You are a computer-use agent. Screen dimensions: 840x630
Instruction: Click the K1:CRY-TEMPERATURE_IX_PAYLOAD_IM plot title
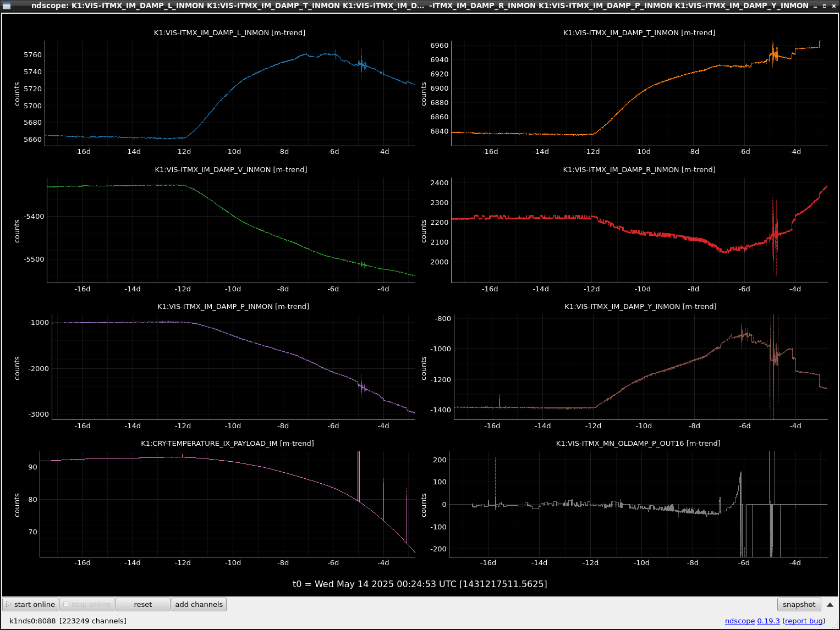click(227, 443)
